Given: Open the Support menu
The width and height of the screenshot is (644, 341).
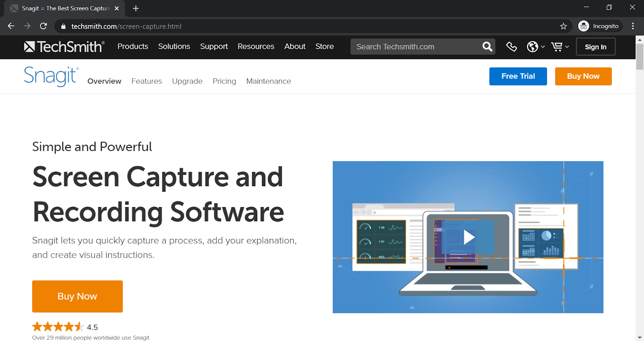Looking at the screenshot, I should pos(214,47).
